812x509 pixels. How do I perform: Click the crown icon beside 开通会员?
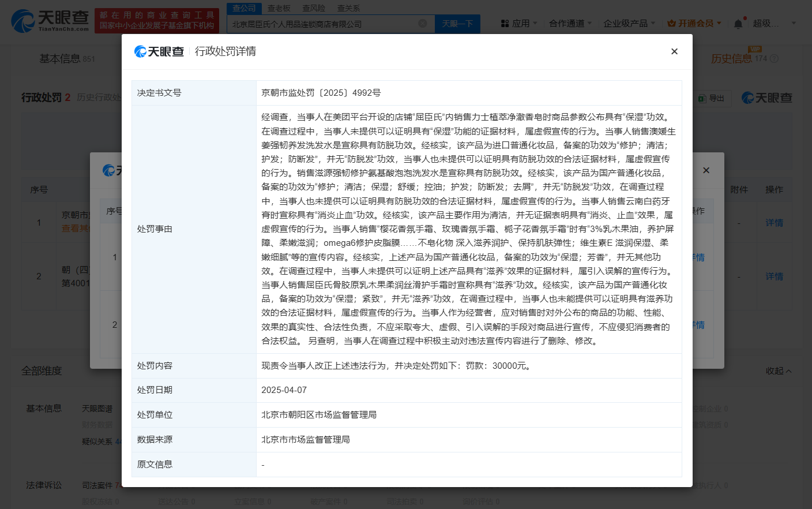point(669,22)
